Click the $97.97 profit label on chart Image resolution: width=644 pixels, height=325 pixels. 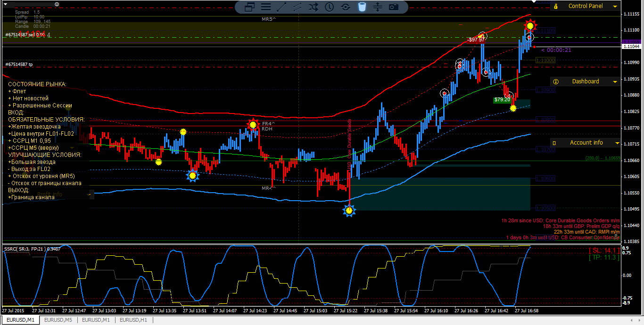(x=477, y=40)
